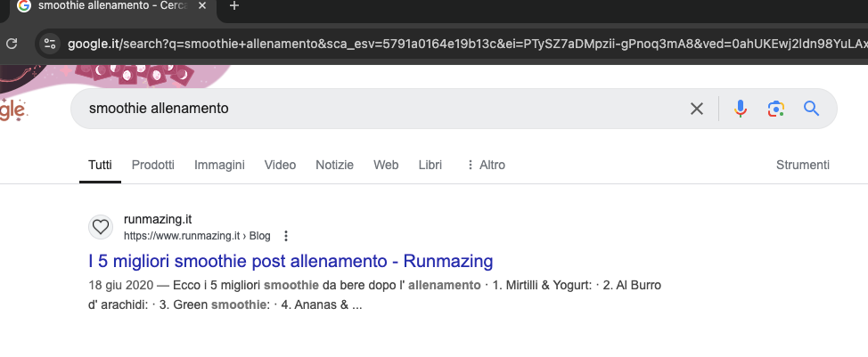Reload the page with the refresh icon
Screen dimensions: 868x357
pos(11,44)
